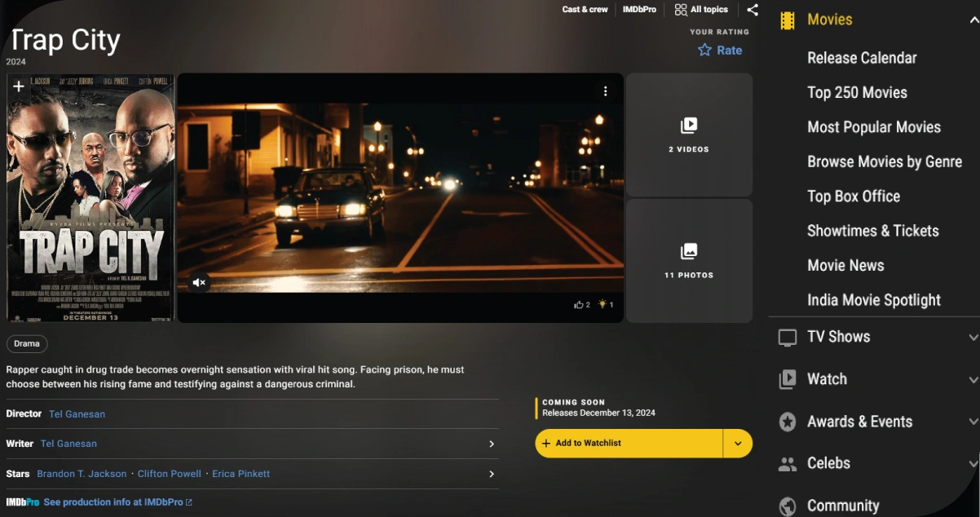Expand the TV Shows menu section
Viewport: 980px width, 517px height.
973,337
